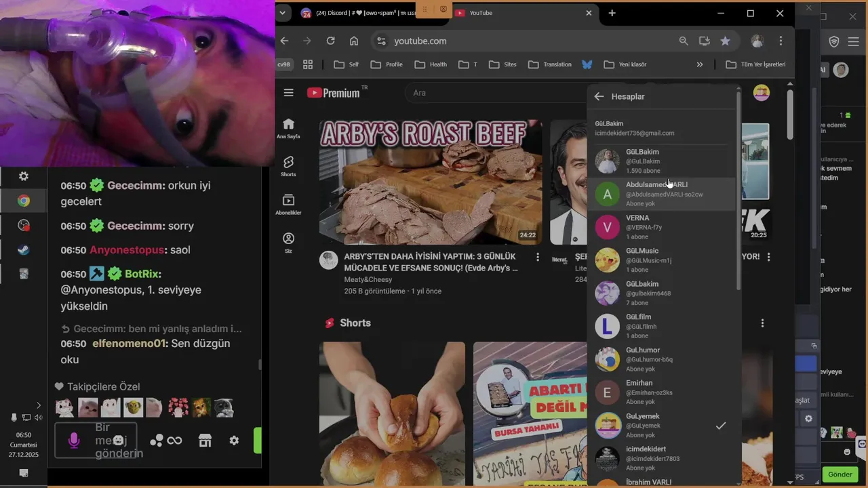Screen dimensions: 868x488
Task: Click the YouTube profile avatar top right
Action: (762, 93)
